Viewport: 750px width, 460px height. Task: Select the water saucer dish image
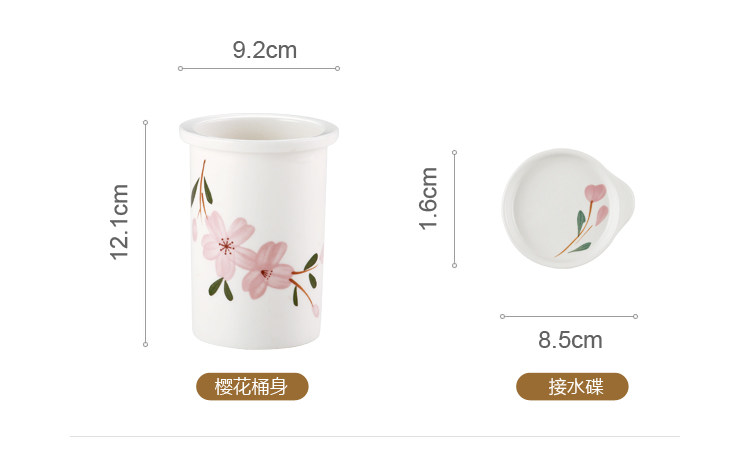pyautogui.click(x=568, y=208)
